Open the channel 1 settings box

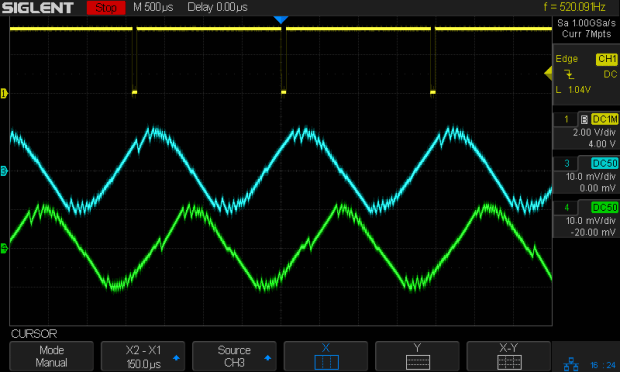pyautogui.click(x=586, y=131)
